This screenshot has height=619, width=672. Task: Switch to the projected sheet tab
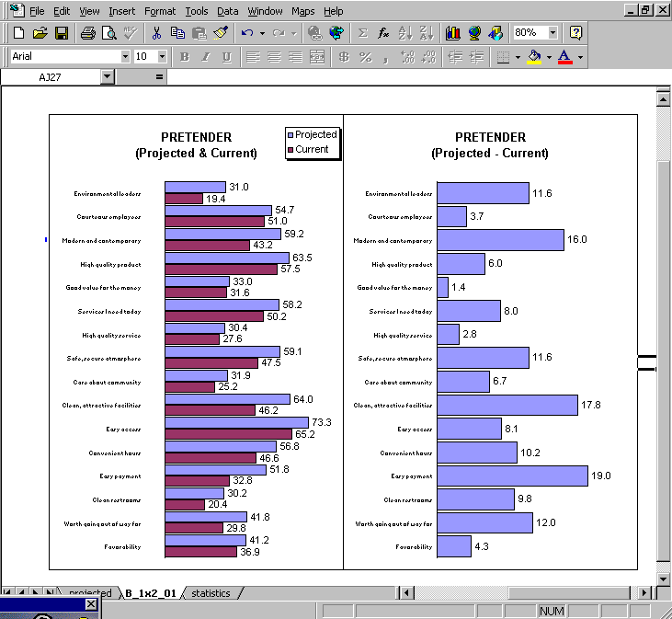(x=90, y=593)
